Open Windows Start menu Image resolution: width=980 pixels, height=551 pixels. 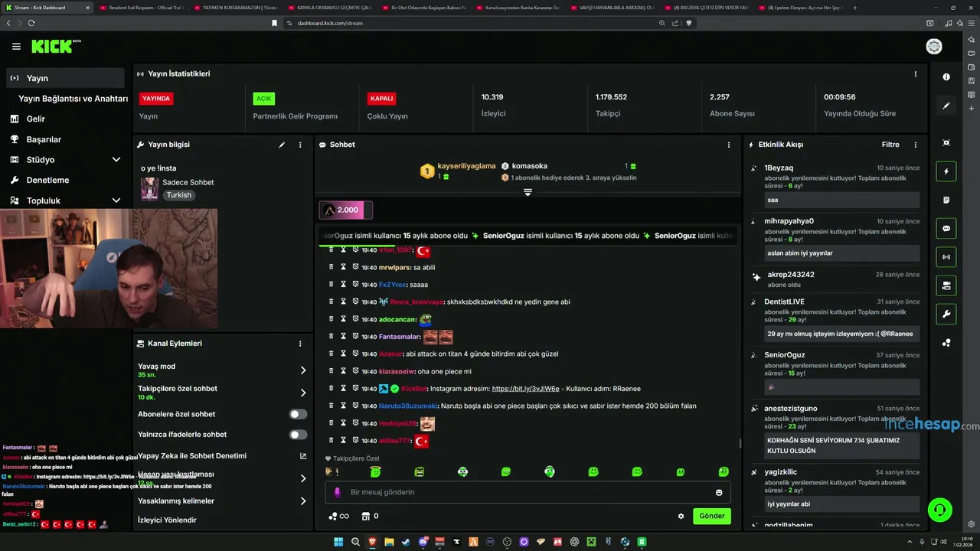coord(338,542)
